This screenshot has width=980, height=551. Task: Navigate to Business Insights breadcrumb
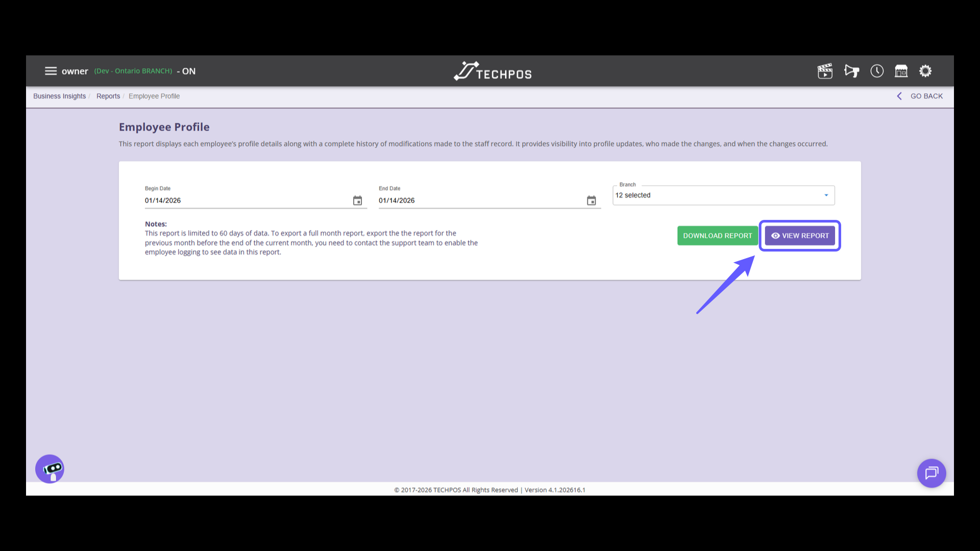pos(59,96)
